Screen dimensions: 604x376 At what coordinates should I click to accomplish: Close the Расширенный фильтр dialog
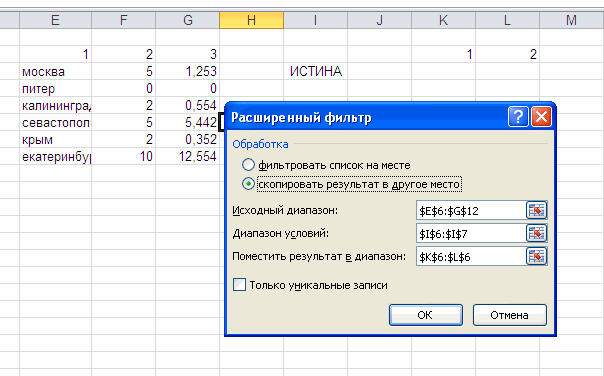click(x=541, y=117)
